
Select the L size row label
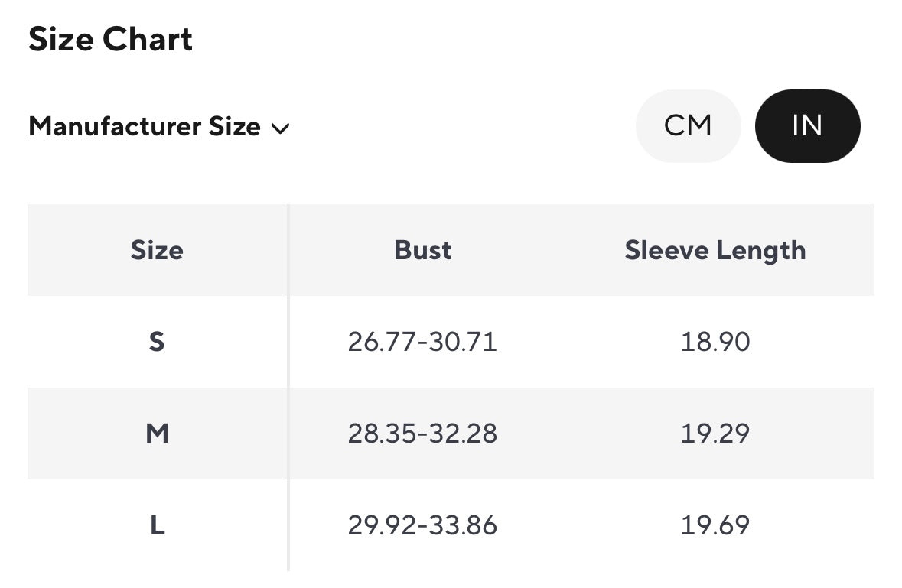coord(157,525)
